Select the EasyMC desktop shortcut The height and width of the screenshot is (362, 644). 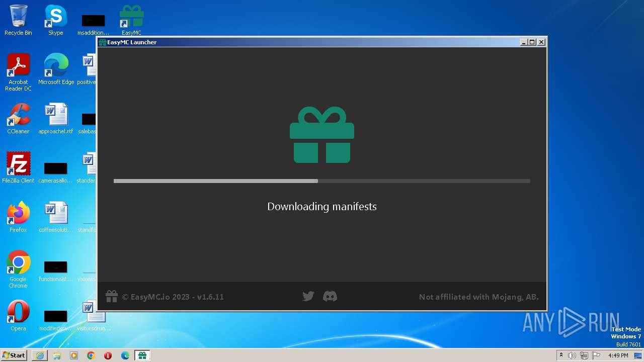pos(131,20)
